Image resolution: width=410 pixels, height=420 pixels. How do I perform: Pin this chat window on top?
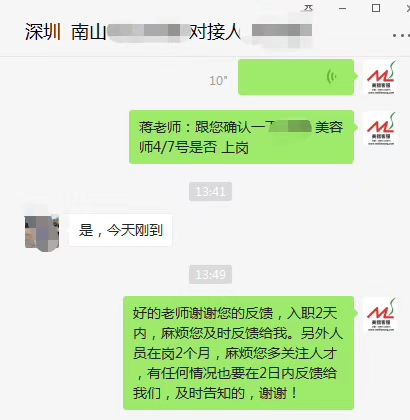309,8
